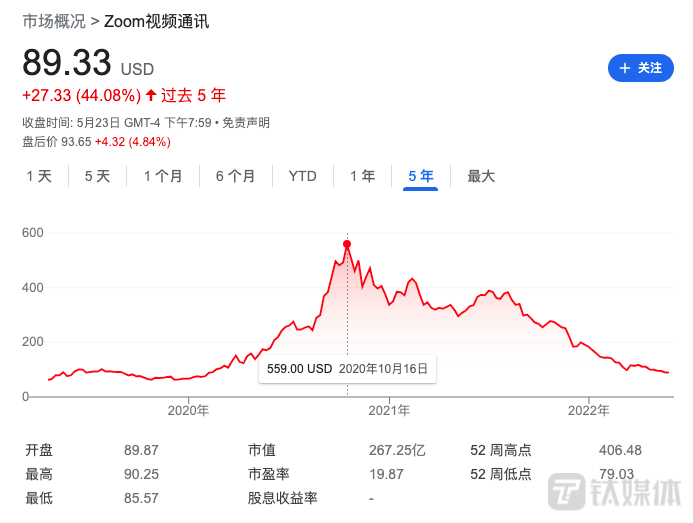Image resolution: width=693 pixels, height=523 pixels.
Task: Choose the 1 年 range tab
Action: pyautogui.click(x=362, y=176)
